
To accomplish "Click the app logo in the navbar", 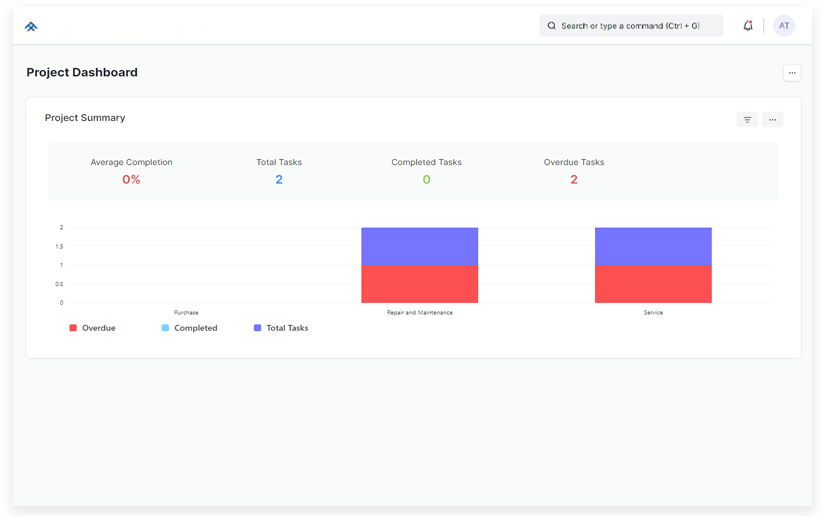I will pyautogui.click(x=31, y=27).
